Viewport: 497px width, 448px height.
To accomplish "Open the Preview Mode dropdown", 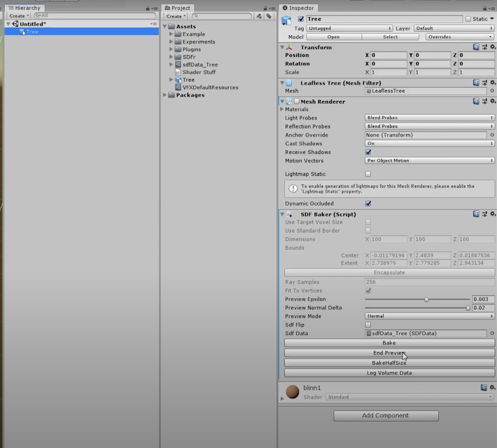I will [x=429, y=316].
